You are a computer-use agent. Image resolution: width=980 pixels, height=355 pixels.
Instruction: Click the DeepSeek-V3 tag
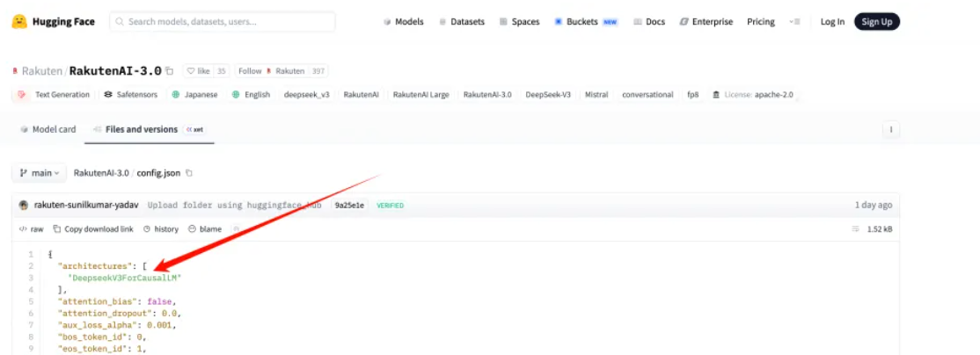point(548,95)
